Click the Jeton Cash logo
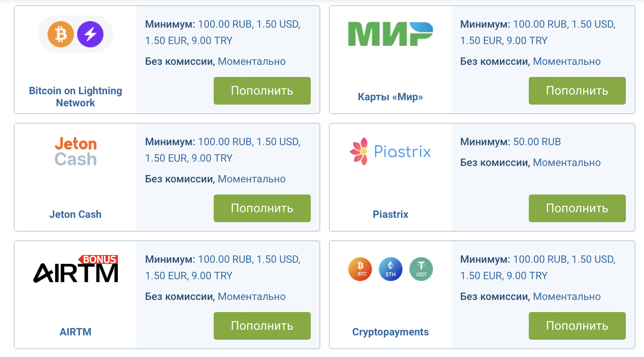This screenshot has width=644, height=357. point(76,151)
